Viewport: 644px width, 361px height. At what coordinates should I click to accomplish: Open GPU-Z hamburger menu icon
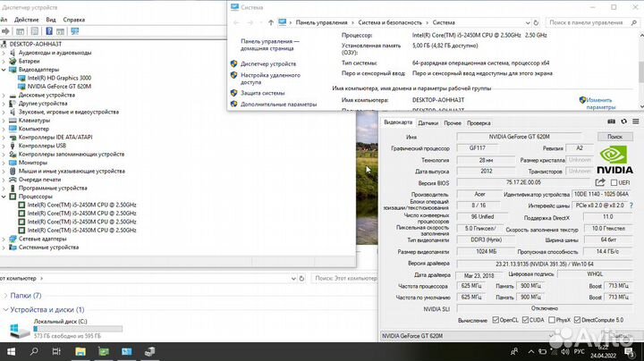635,122
